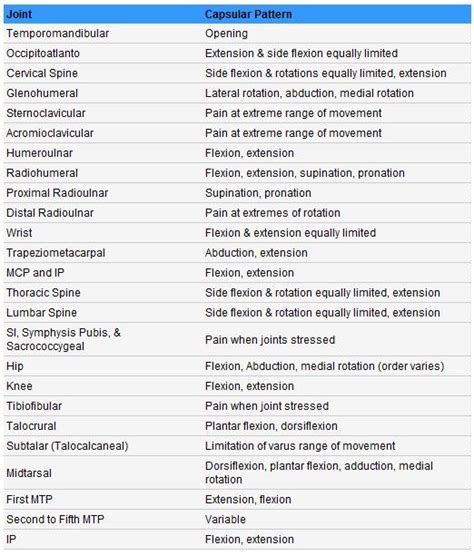
Task: Click the Trapeziometacarpal joint name
Action: coord(56,253)
